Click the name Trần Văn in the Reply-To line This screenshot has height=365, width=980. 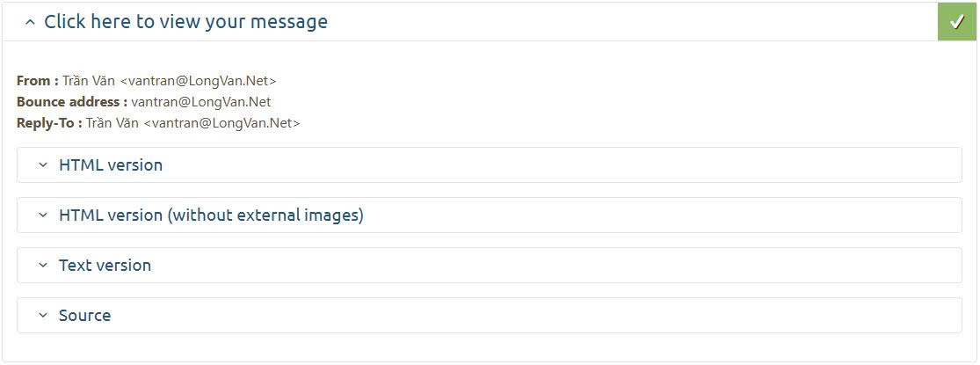(113, 123)
